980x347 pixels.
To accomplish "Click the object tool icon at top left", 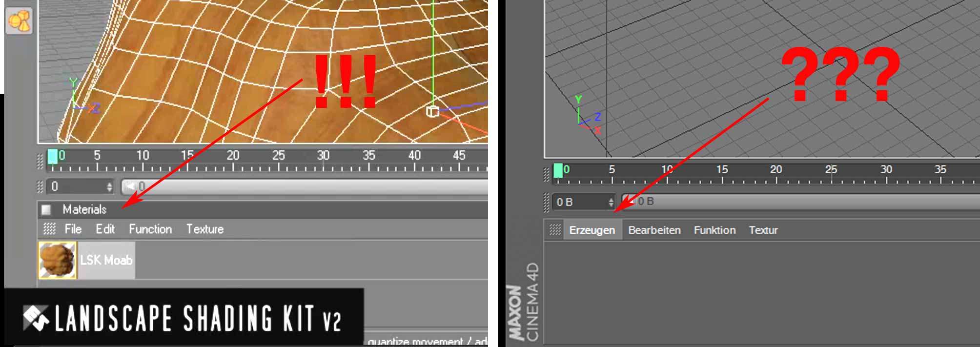I will point(19,20).
